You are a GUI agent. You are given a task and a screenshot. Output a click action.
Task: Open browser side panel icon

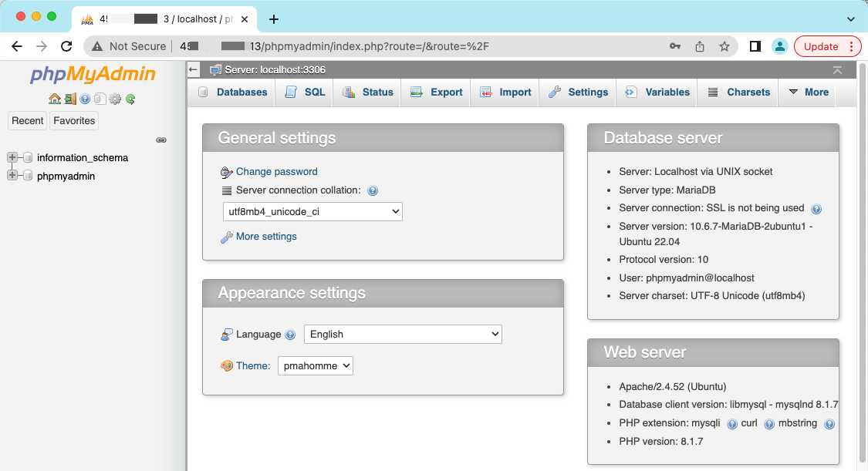pos(755,46)
